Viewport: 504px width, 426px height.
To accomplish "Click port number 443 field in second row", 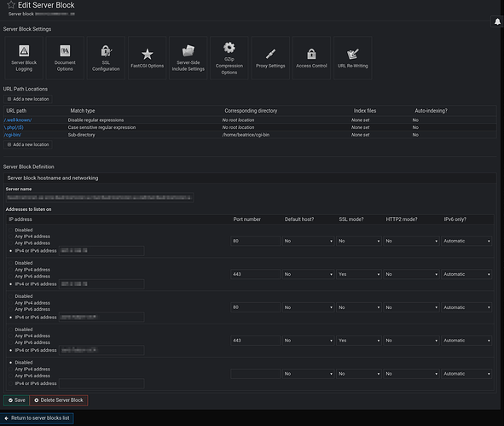I will [255, 274].
